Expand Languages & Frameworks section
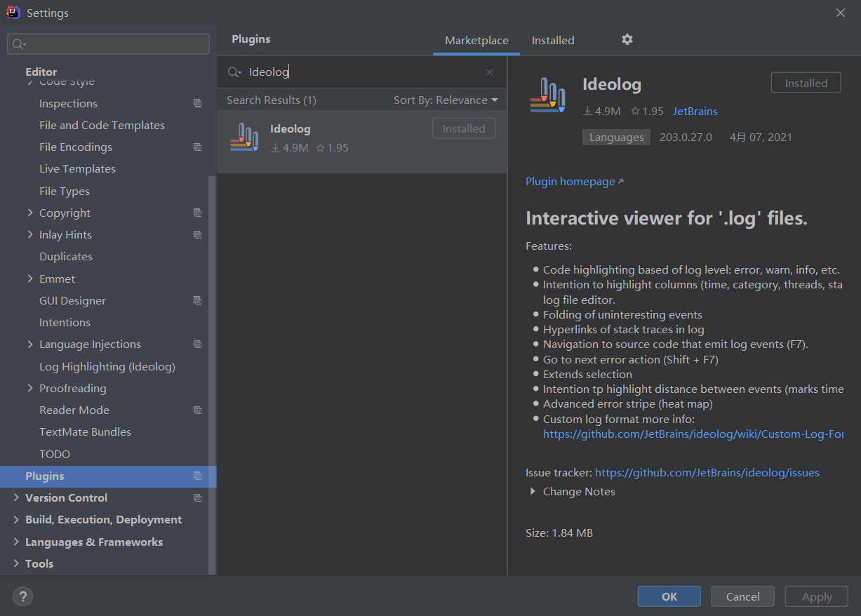 pos(16,542)
